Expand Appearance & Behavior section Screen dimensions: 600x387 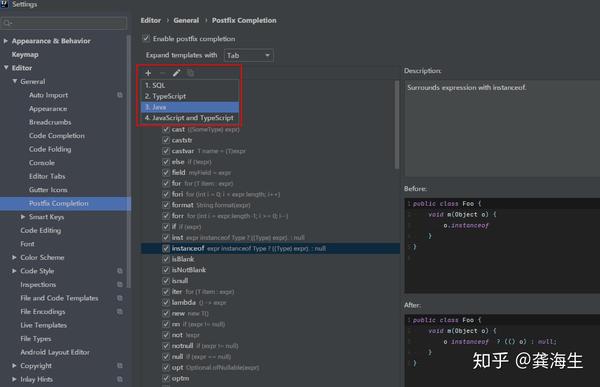[x=6, y=41]
